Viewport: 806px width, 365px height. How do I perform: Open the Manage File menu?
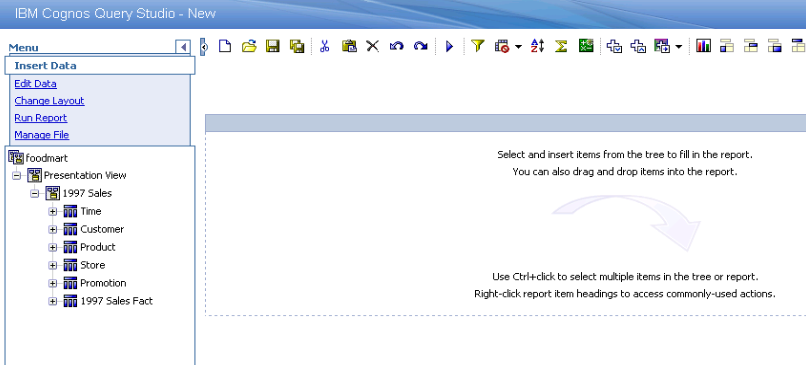(42, 135)
